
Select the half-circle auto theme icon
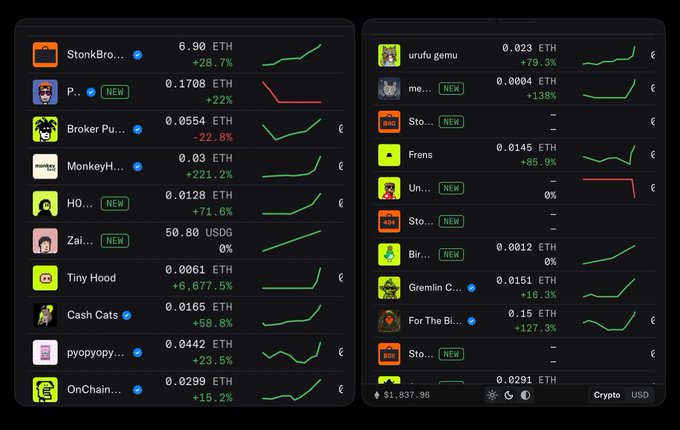525,395
